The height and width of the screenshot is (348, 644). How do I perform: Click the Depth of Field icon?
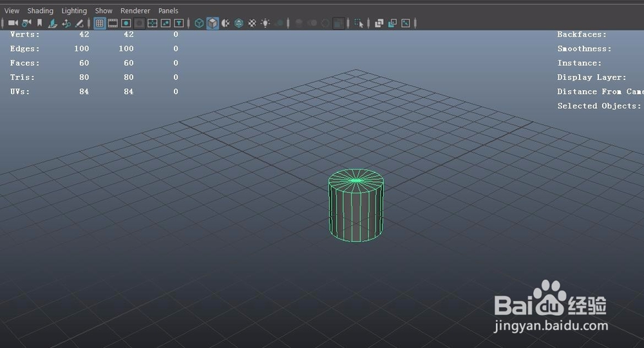coord(338,23)
